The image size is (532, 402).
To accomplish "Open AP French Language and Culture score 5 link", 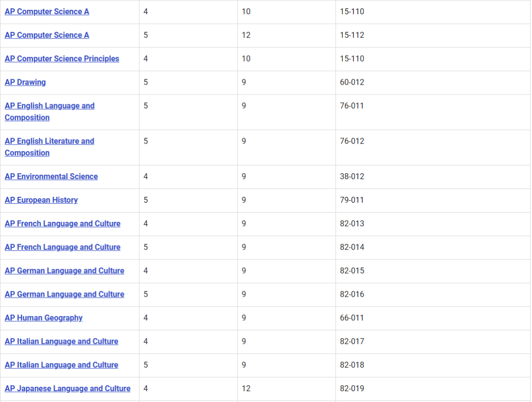I will tap(63, 247).
